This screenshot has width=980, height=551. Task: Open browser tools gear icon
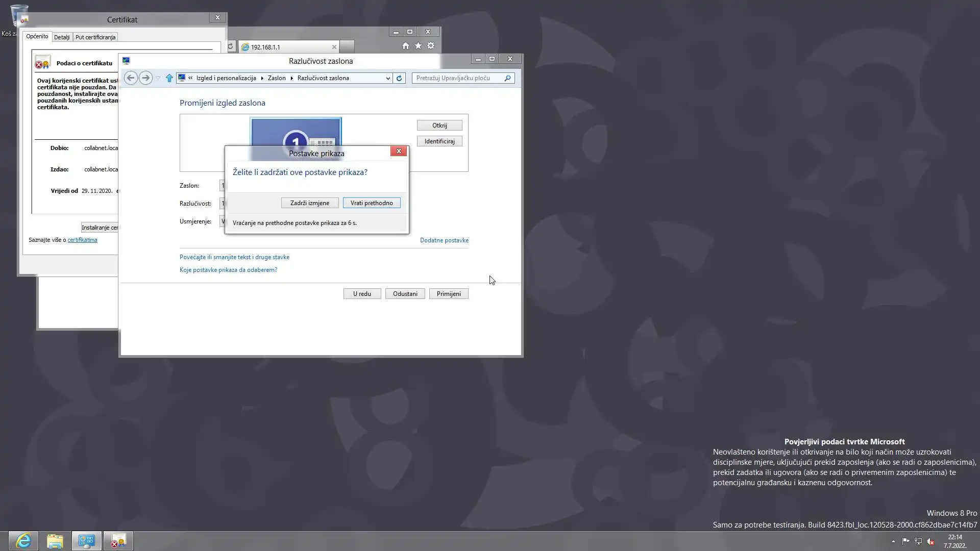(x=431, y=46)
